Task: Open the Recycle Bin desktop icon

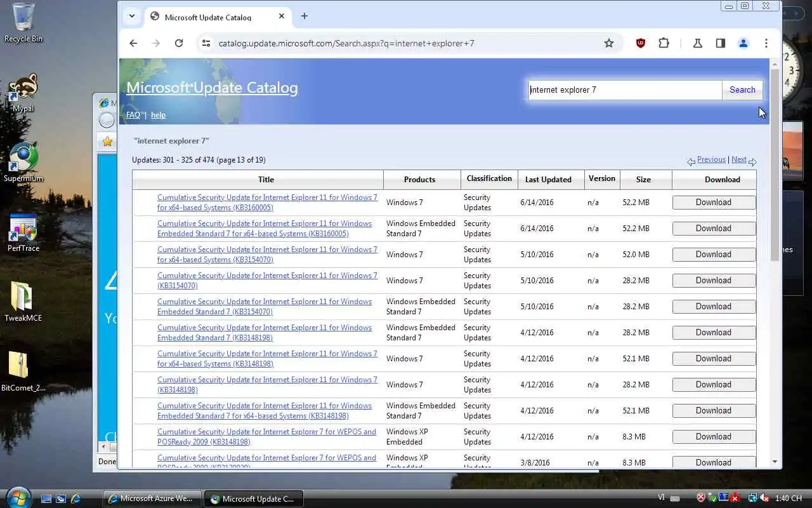Action: 23,23
